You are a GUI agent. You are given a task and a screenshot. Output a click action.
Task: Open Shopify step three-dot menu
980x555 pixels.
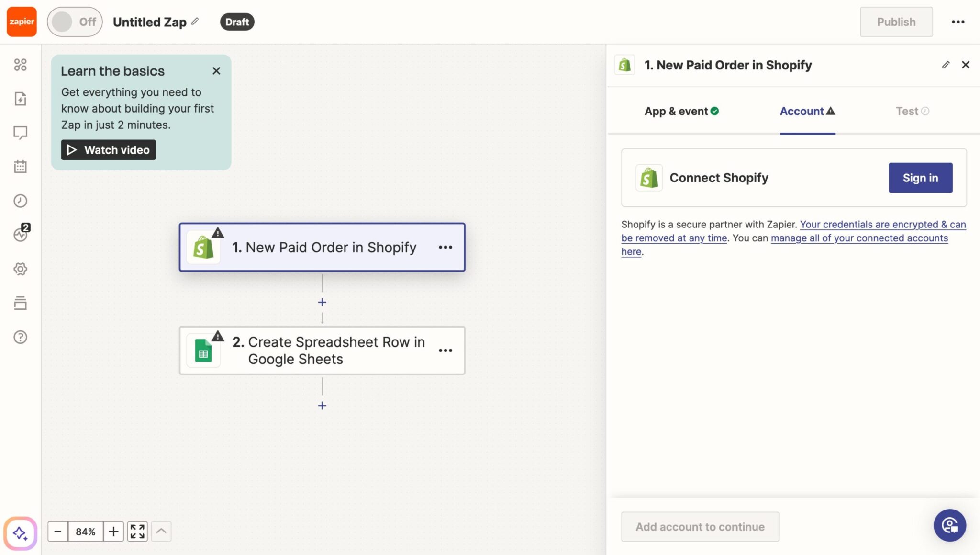445,247
